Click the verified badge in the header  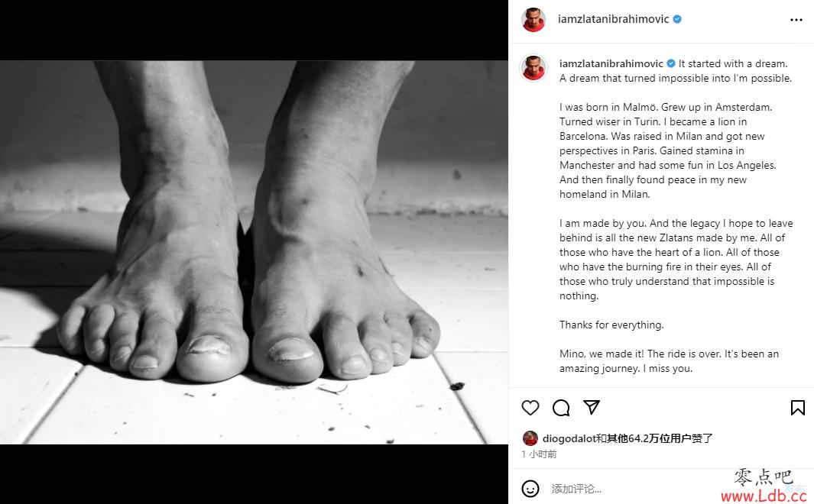(677, 19)
